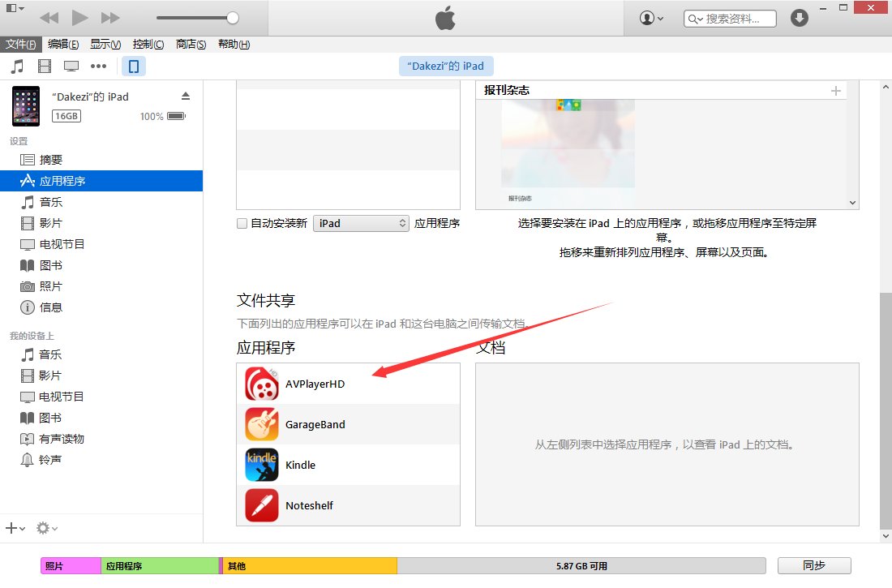Click the iPad device icon in toolbar

tap(134, 67)
